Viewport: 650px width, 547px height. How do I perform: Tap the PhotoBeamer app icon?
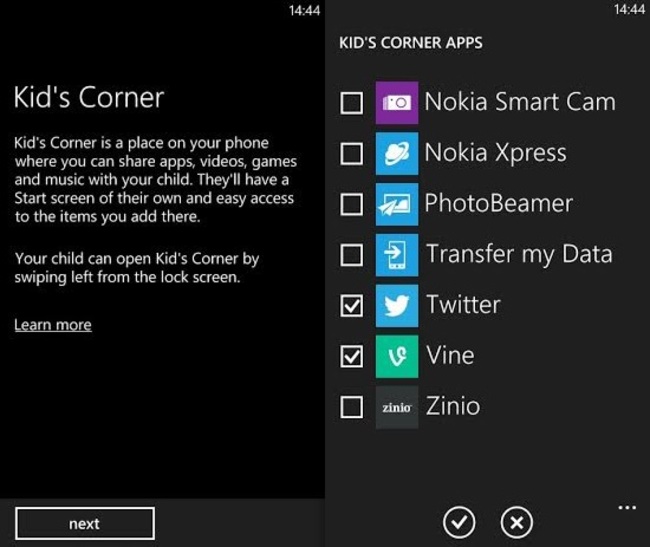click(x=397, y=204)
